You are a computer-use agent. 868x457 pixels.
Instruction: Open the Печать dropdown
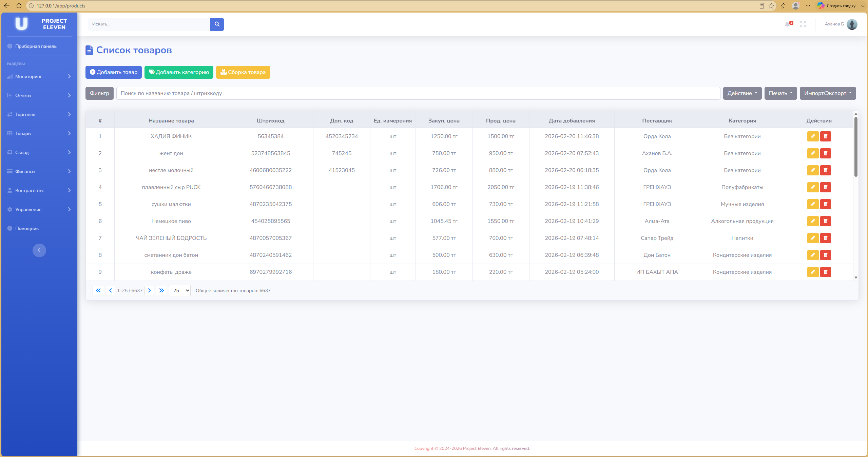click(780, 93)
